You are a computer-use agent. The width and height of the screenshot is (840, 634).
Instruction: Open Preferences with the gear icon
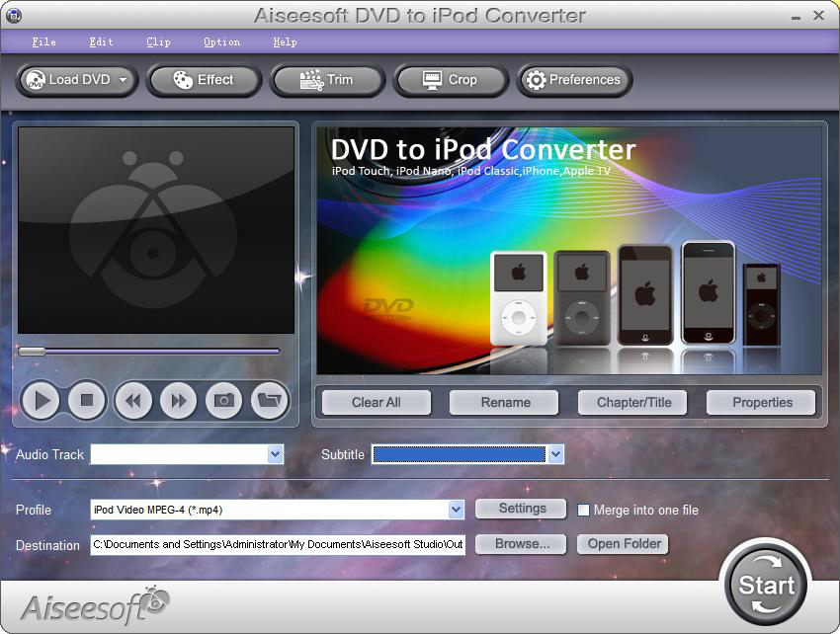[x=574, y=80]
